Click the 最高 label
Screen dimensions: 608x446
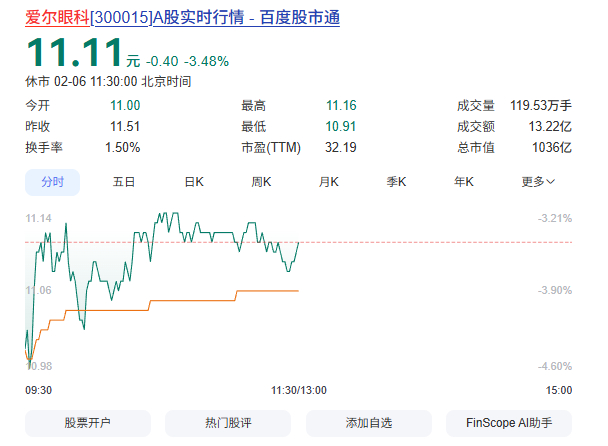tap(254, 105)
